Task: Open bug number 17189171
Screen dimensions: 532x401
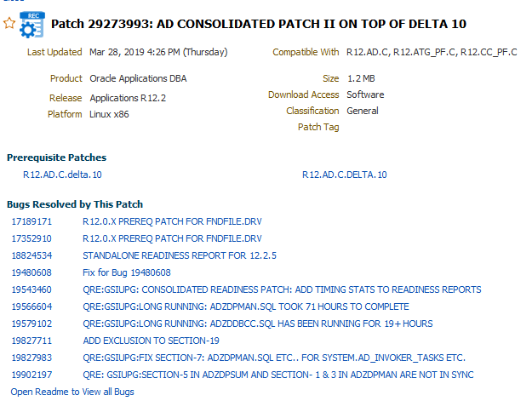Action: pyautogui.click(x=31, y=221)
